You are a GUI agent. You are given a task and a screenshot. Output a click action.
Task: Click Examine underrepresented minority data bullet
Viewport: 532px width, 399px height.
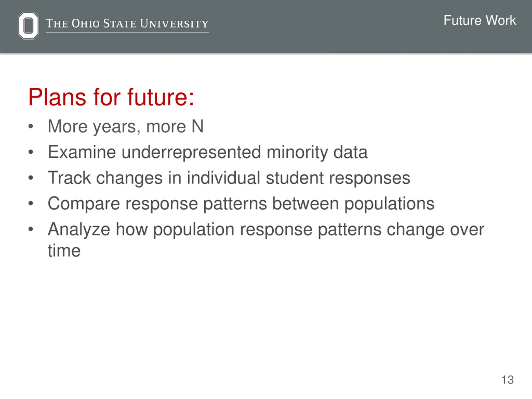208,152
